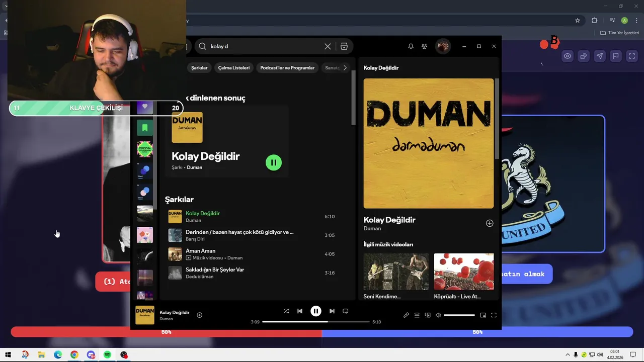Open Duman artist link under top result

(x=194, y=167)
